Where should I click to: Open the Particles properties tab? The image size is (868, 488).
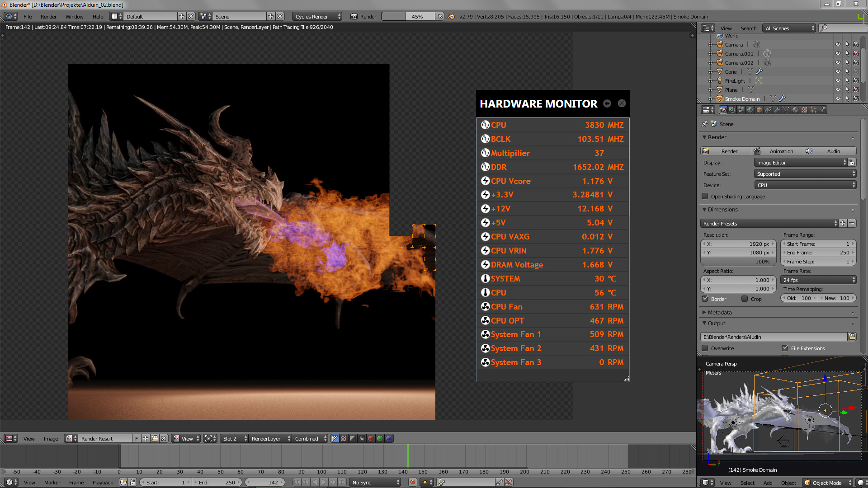pyautogui.click(x=813, y=110)
